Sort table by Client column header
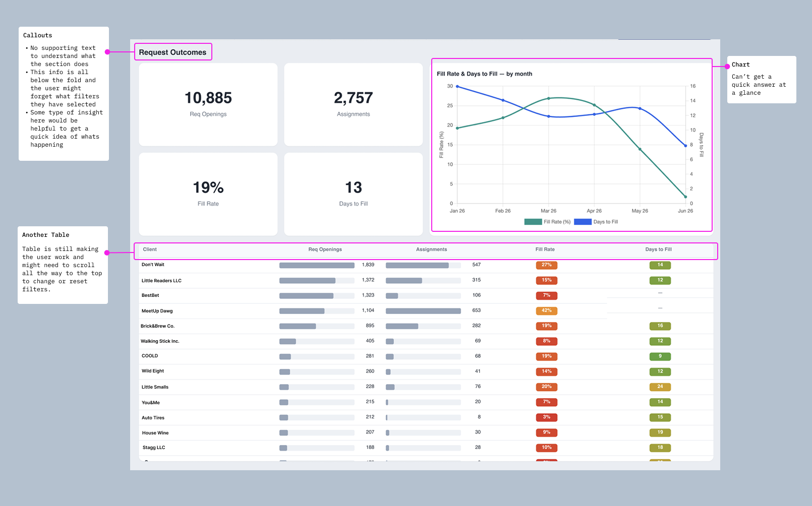This screenshot has width=812, height=506. [150, 249]
